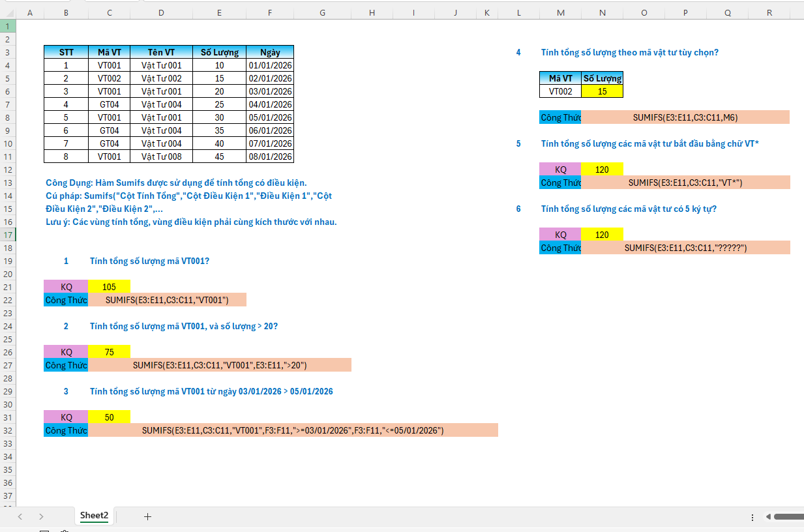Add a new sheet with plus button
804x532 pixels.
(x=147, y=516)
